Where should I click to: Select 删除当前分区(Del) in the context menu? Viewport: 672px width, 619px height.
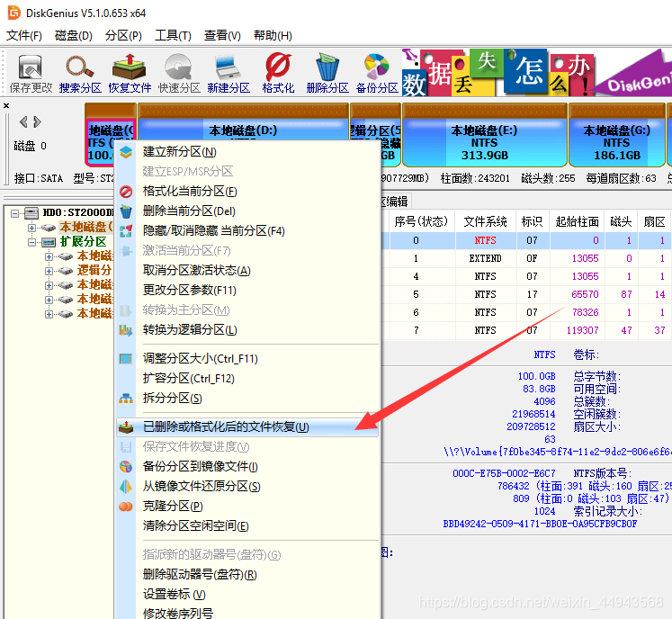click(x=247, y=211)
